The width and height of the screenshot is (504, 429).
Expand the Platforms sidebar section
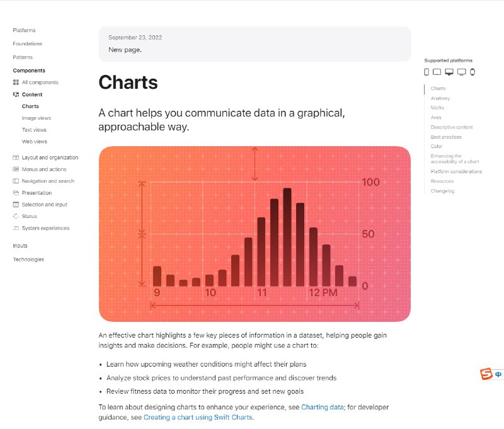(x=24, y=30)
